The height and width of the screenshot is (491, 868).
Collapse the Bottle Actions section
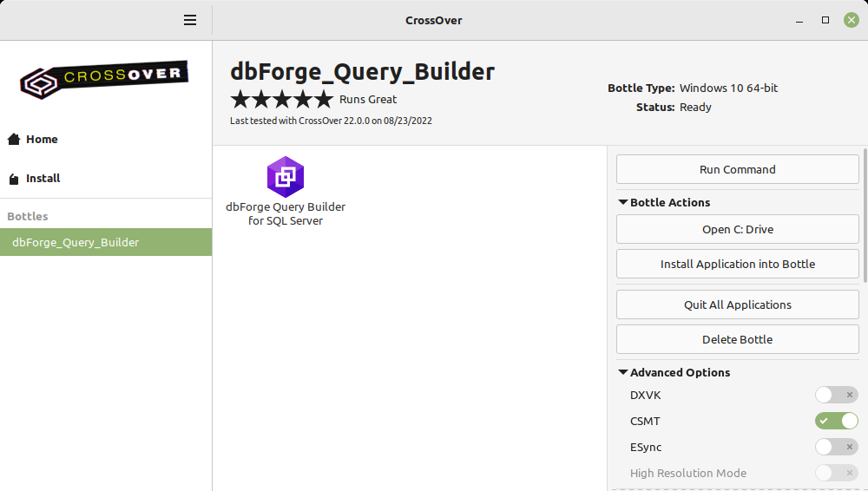664,203
